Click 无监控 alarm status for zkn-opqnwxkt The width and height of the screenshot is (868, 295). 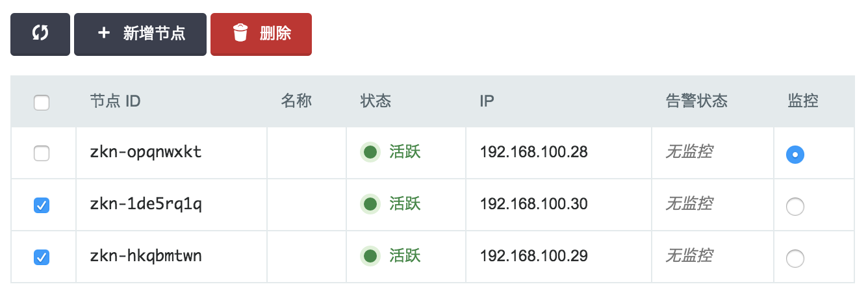pos(689,153)
